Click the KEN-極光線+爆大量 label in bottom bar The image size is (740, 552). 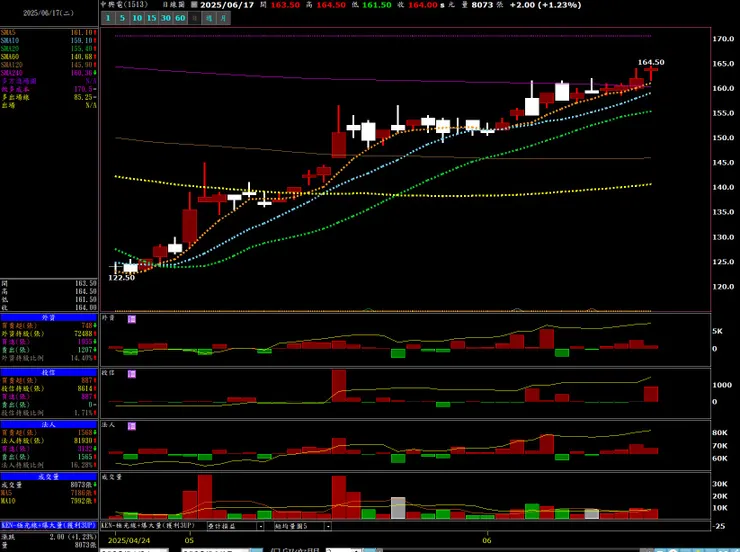(148, 526)
